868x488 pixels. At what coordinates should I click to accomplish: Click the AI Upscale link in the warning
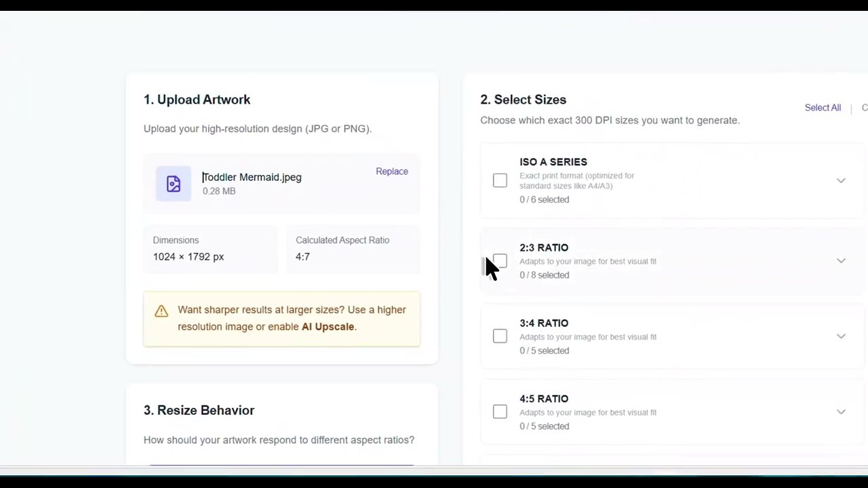(x=328, y=327)
